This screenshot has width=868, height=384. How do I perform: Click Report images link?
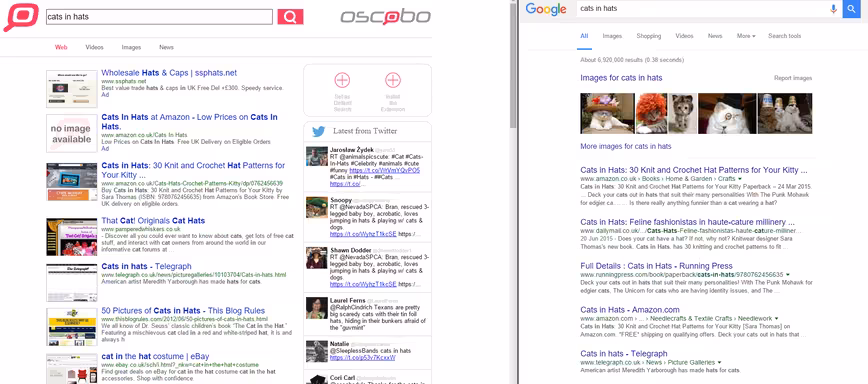[793, 78]
